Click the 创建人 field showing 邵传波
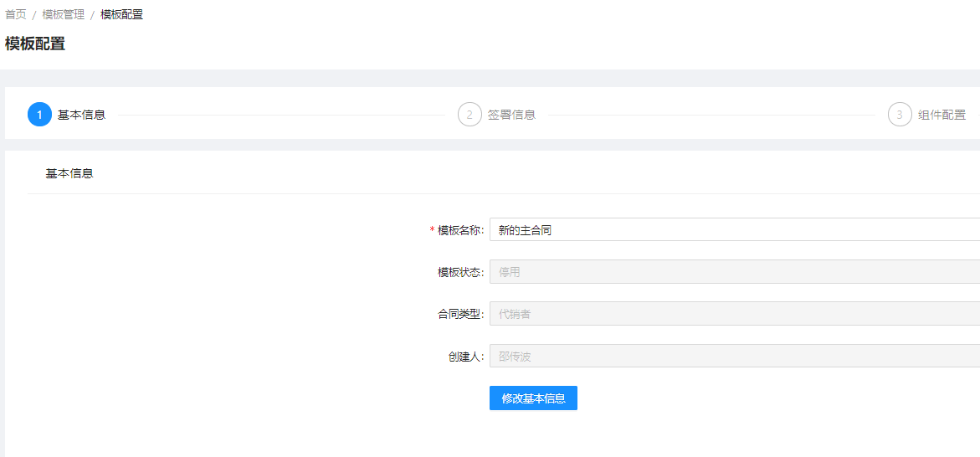This screenshot has height=457, width=980. [x=735, y=357]
